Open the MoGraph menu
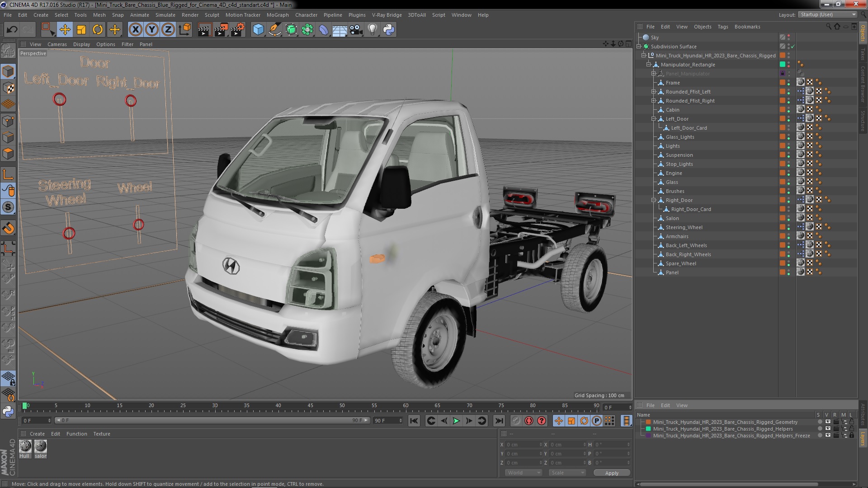 (x=278, y=15)
